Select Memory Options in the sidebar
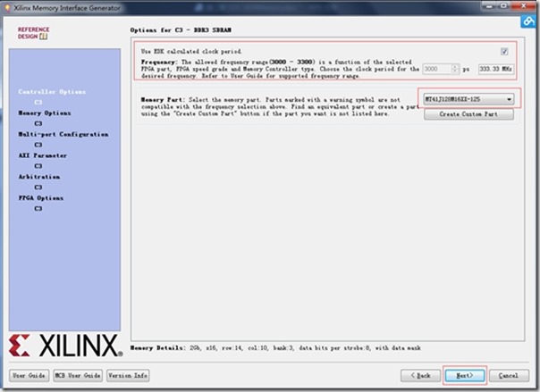The height and width of the screenshot is (392, 540). [x=45, y=113]
